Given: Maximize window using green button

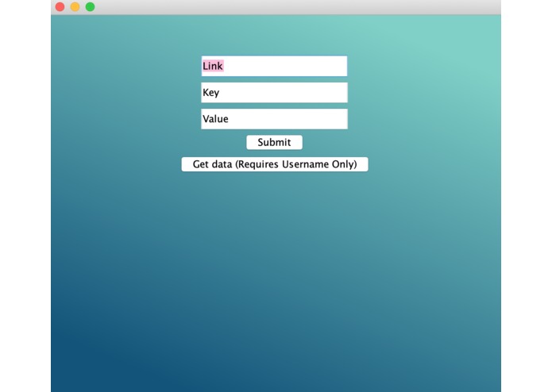Looking at the screenshot, I should 90,6.
